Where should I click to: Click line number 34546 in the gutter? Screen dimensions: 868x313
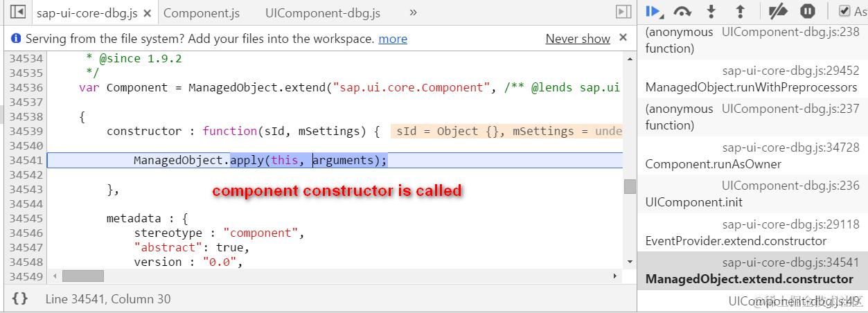pos(25,233)
